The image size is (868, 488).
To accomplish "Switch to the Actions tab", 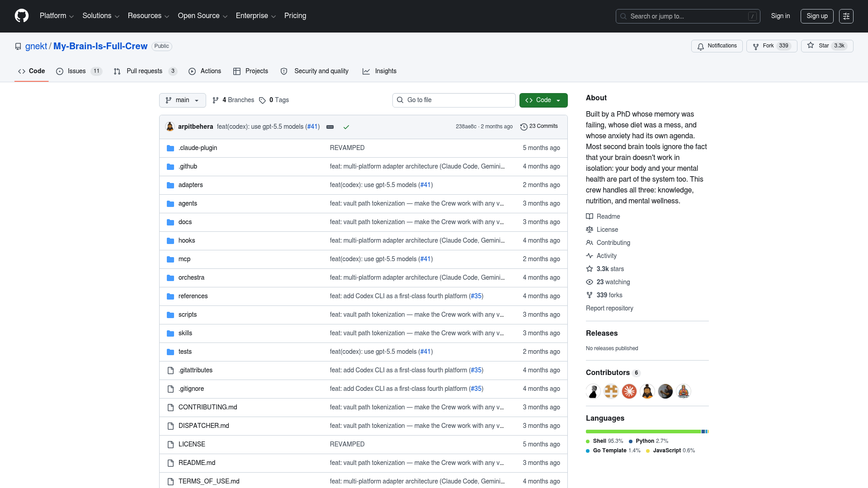I will (205, 71).
